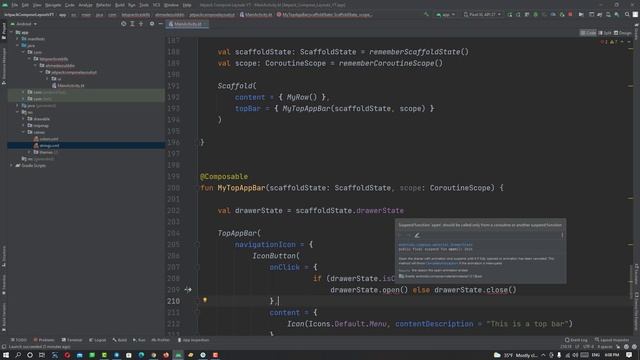
Task: Open the app run configuration dropdown
Action: click(445, 14)
